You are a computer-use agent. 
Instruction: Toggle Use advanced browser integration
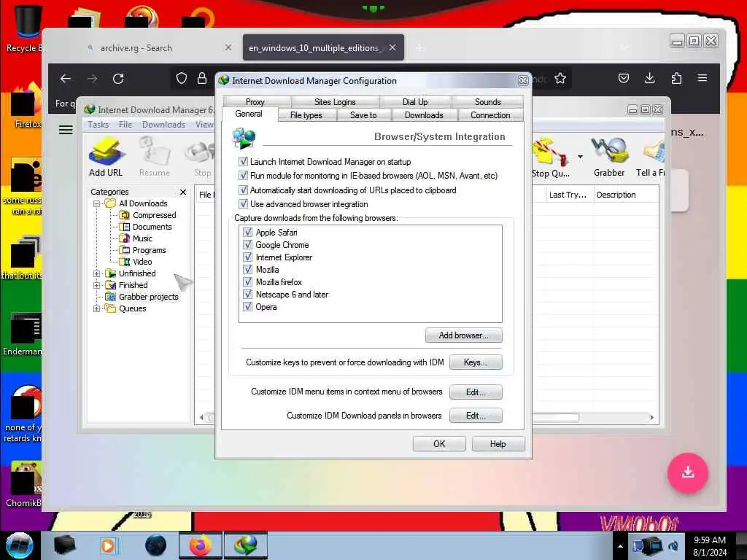coord(244,204)
